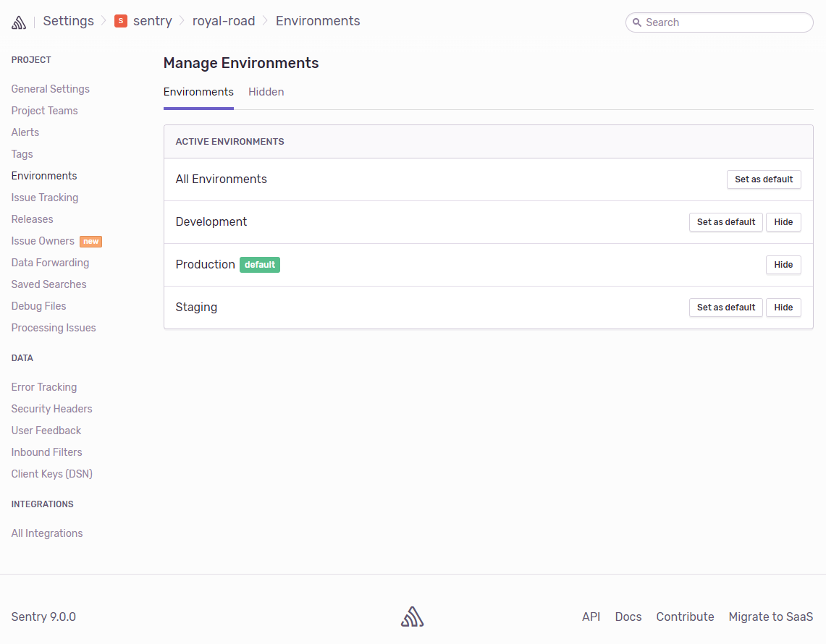Open Client Keys (DSN)
Screen dimensions: 826x644
pyautogui.click(x=52, y=474)
